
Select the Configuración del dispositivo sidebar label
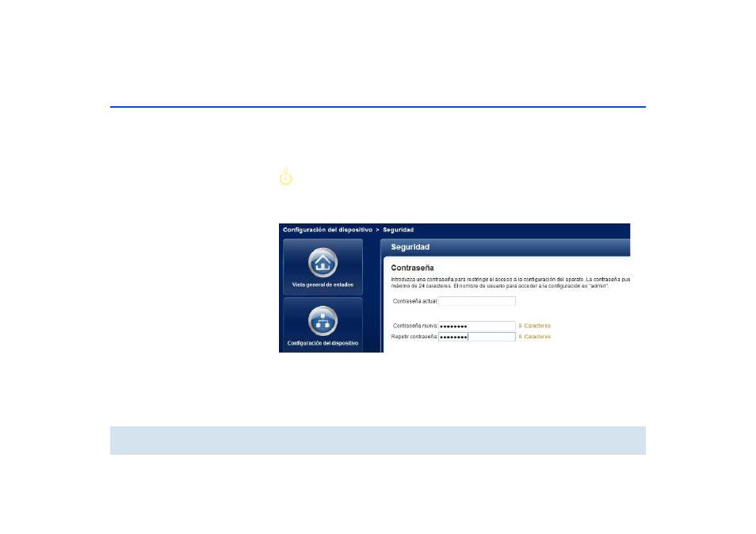(x=323, y=343)
